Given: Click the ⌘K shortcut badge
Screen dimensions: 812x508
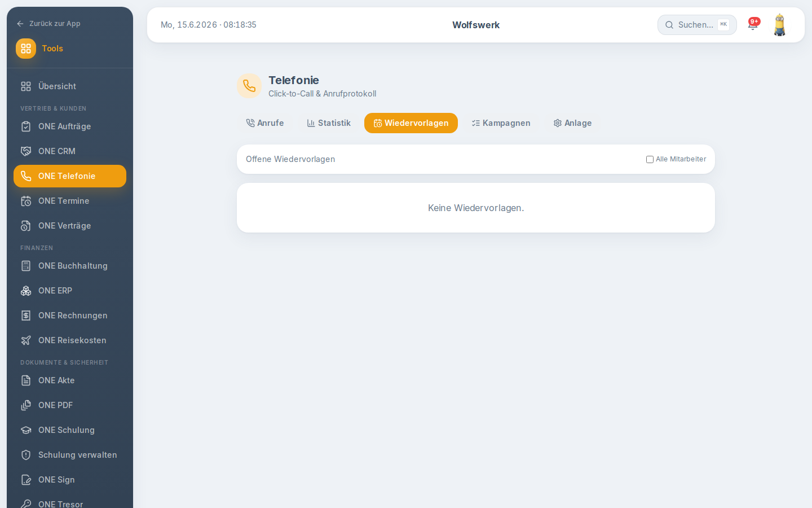Looking at the screenshot, I should (723, 24).
